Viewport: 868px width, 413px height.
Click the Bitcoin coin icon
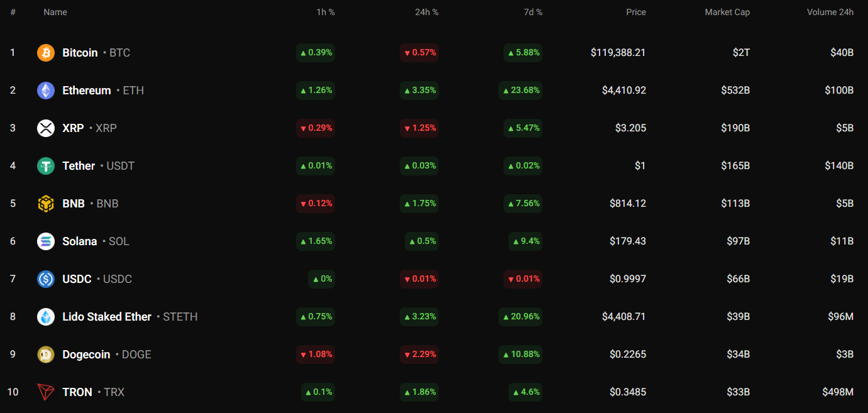click(46, 53)
